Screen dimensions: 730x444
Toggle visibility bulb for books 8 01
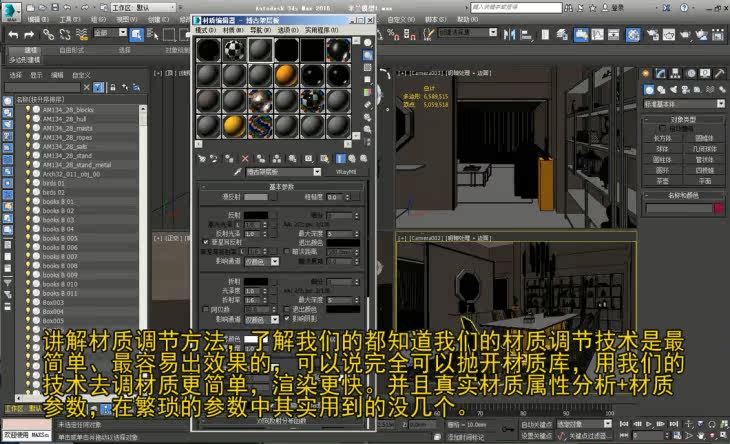[x=28, y=202]
